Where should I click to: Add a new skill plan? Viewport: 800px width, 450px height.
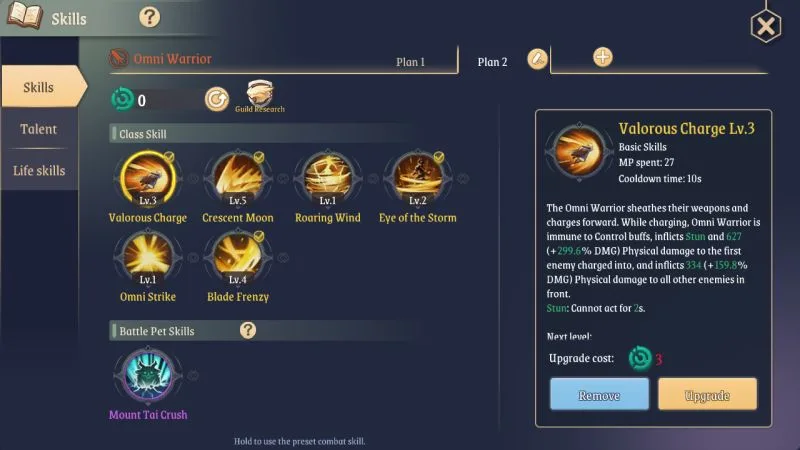[603, 57]
